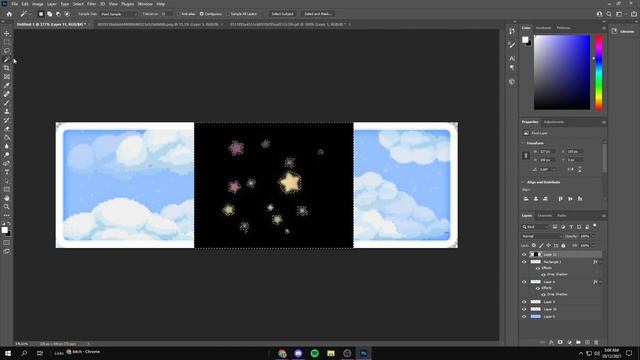Switch to the Adjustments tab

554,122
